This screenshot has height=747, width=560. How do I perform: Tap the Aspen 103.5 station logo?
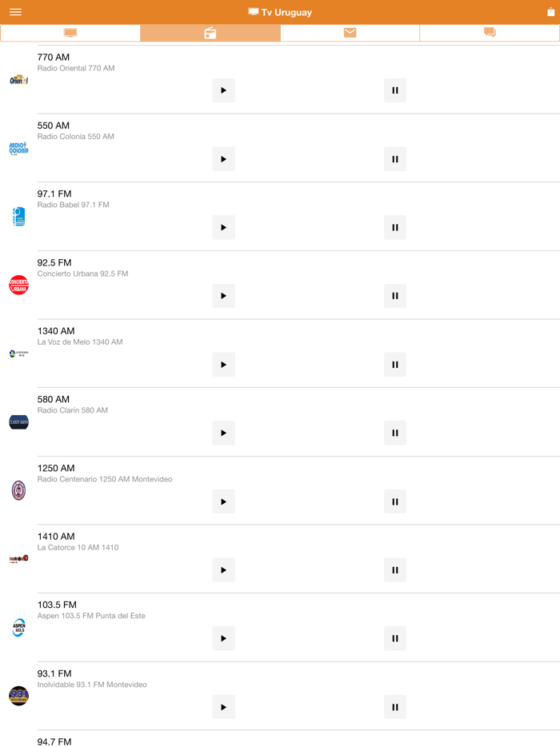[18, 627]
